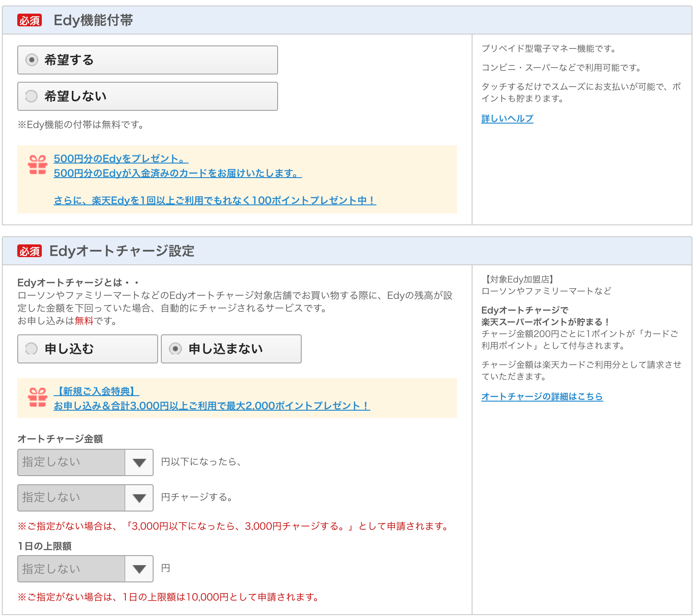Click the red 上限額は10,000円 notice
The image size is (697, 616).
coord(169,597)
